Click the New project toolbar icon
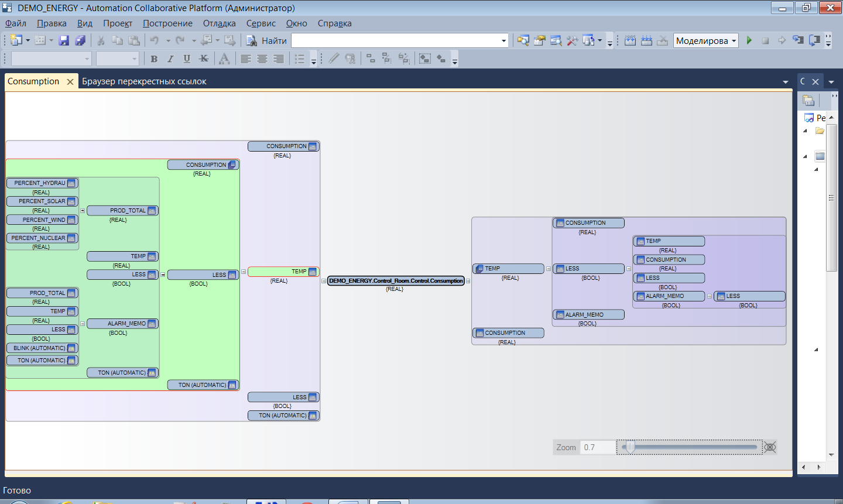This screenshot has width=843, height=504. coord(16,40)
